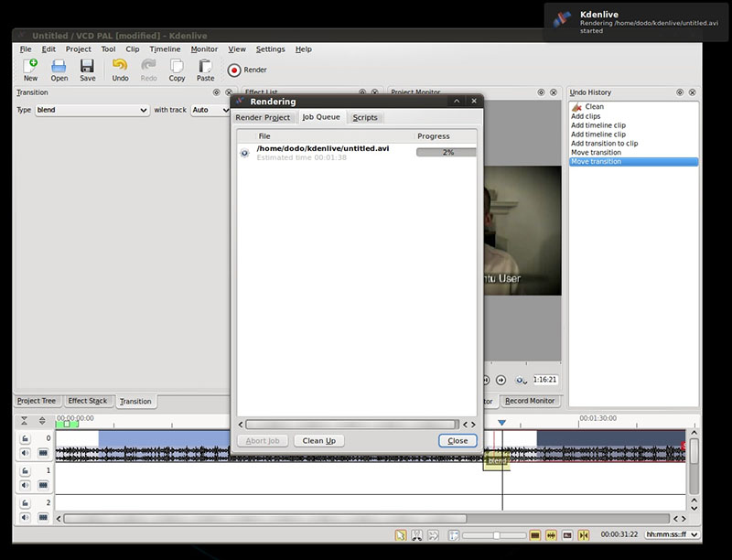Toggle lock on timeline track 0
The width and height of the screenshot is (732, 560).
coord(26,439)
